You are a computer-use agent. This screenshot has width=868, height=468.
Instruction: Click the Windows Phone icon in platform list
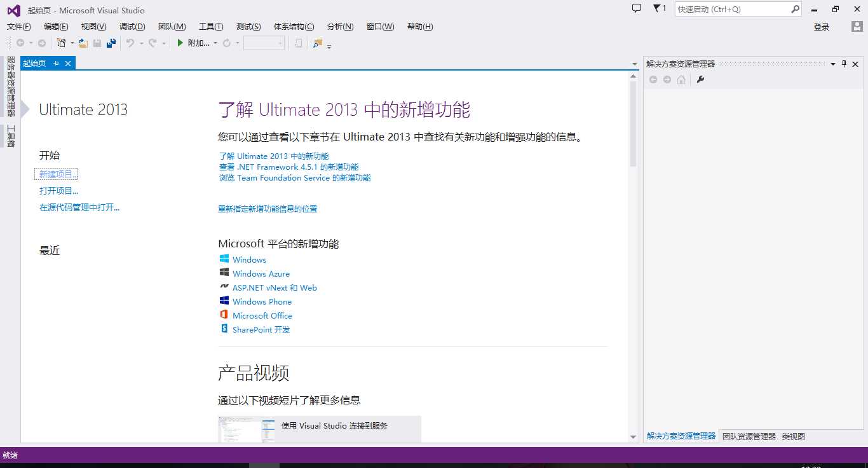pyautogui.click(x=224, y=301)
